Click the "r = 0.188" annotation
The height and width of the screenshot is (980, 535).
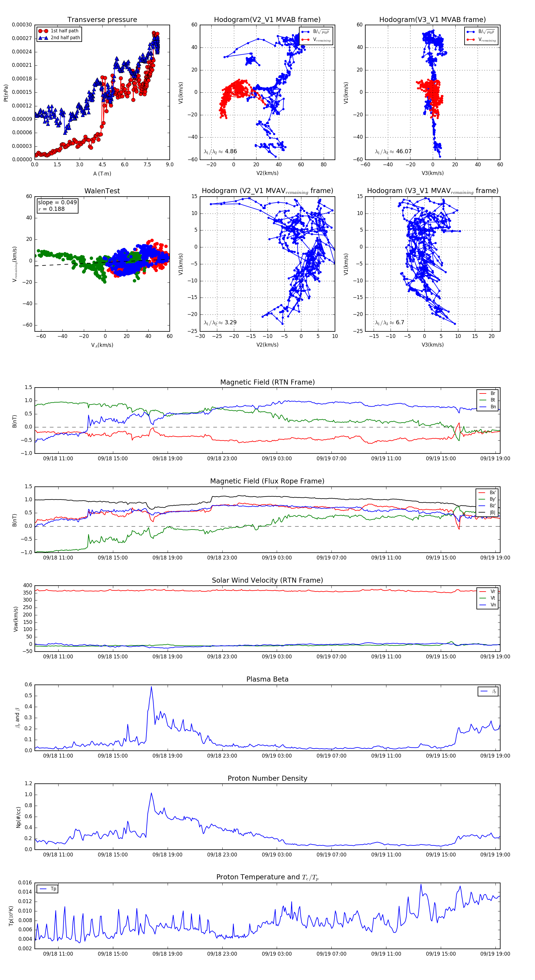(x=51, y=209)
